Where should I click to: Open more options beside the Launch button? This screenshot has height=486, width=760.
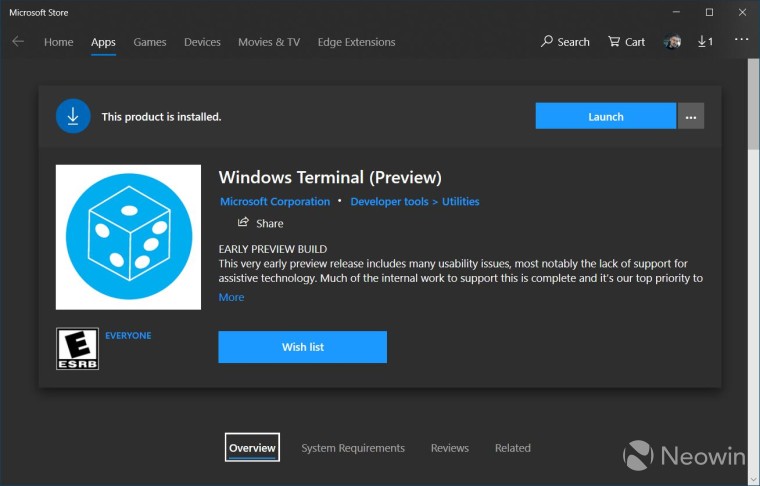(691, 116)
